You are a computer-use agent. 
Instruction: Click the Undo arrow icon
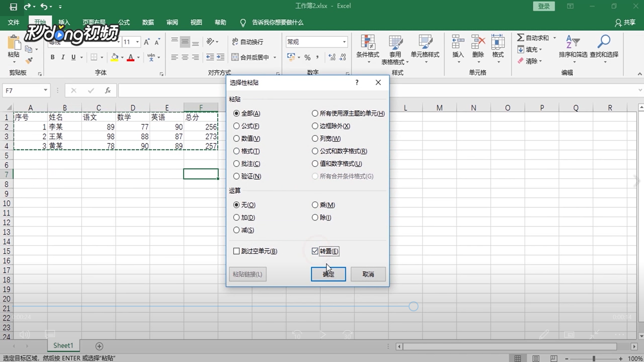[x=44, y=6]
